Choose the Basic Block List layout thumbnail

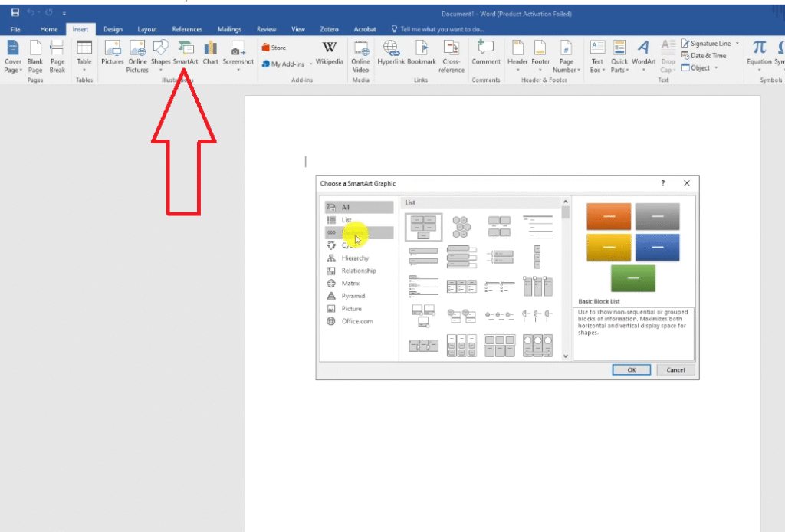point(423,227)
